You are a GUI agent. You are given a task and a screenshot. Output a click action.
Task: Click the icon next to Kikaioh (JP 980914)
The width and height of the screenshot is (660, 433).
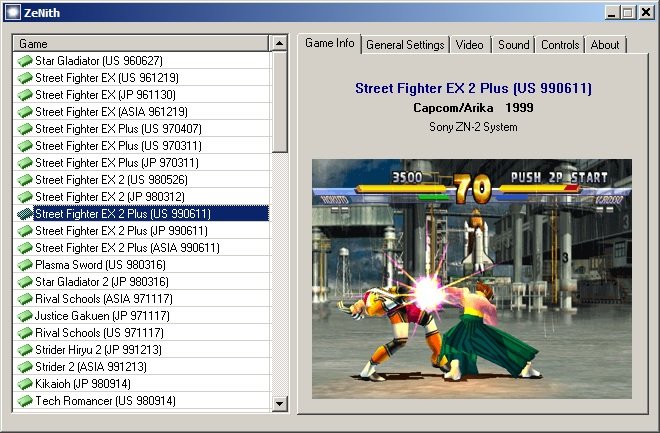pos(25,384)
